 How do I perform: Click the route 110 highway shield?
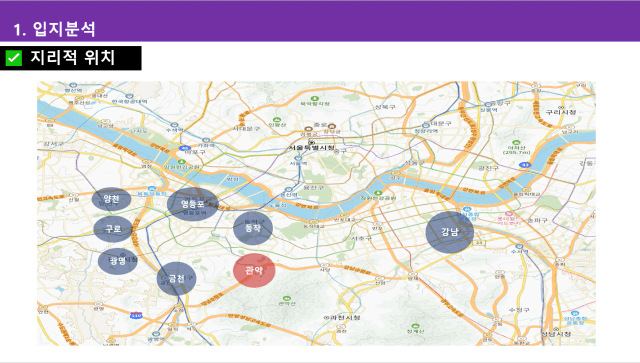tap(136, 316)
